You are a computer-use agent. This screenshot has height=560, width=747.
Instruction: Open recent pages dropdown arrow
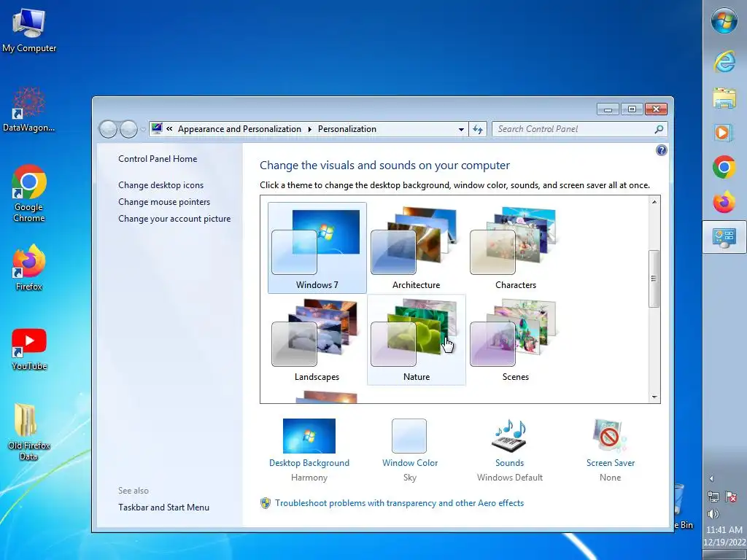pos(143,130)
